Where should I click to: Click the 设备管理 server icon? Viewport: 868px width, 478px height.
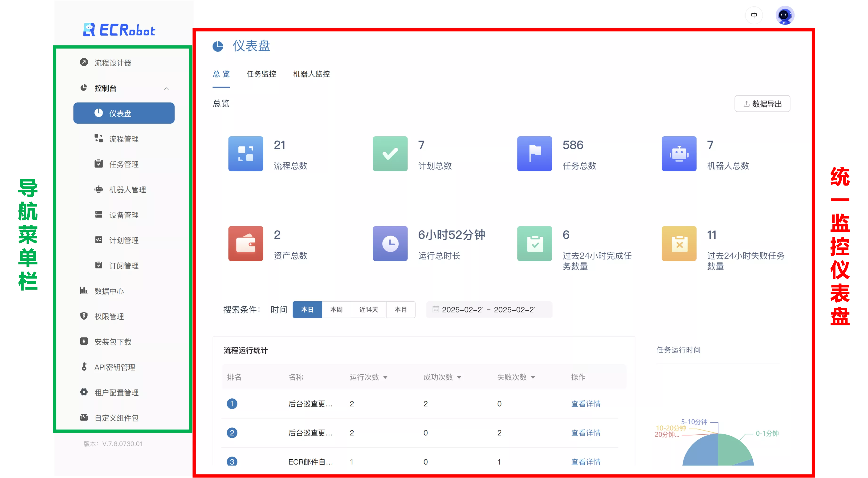click(x=98, y=215)
